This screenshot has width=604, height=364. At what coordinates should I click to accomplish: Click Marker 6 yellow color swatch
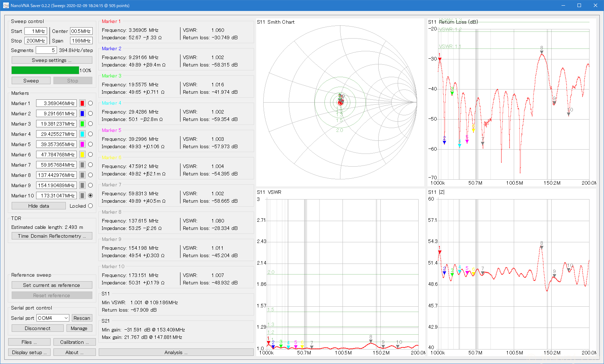[x=82, y=155]
